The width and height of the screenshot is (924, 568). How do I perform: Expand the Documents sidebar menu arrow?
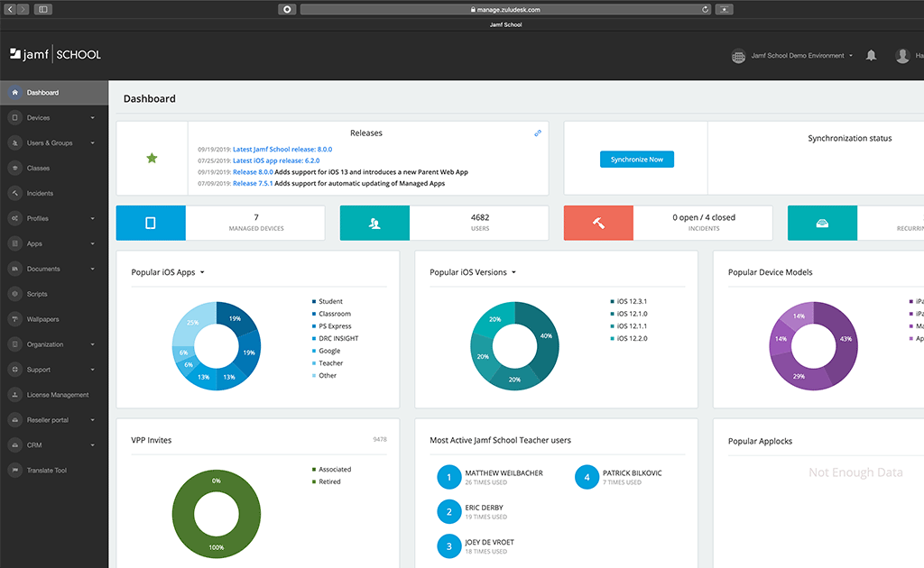pos(93,269)
